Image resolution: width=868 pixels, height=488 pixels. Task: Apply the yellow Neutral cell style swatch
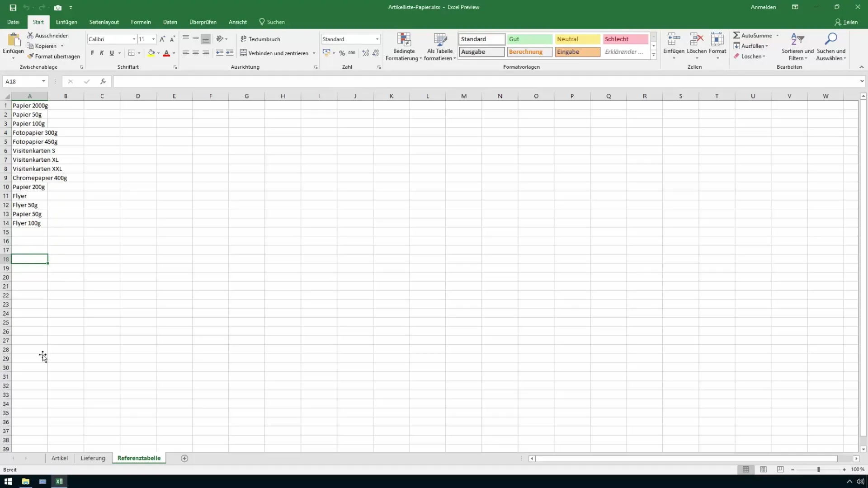pyautogui.click(x=577, y=39)
